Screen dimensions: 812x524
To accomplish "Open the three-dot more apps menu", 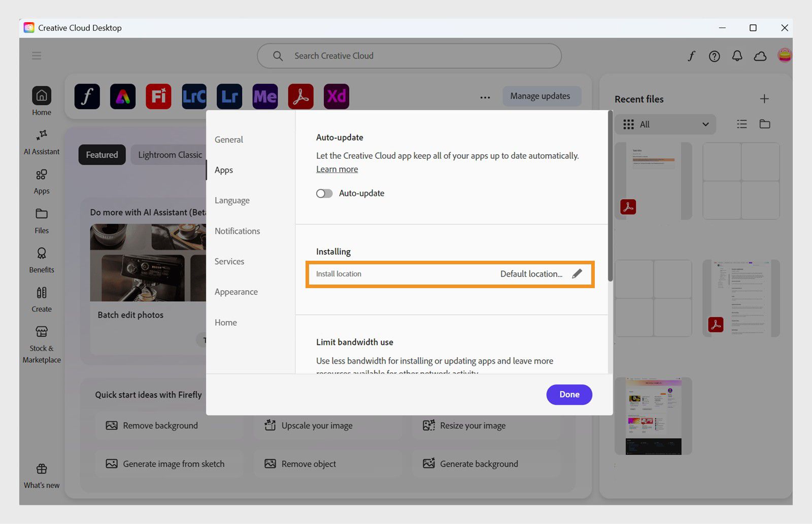I will (x=485, y=97).
